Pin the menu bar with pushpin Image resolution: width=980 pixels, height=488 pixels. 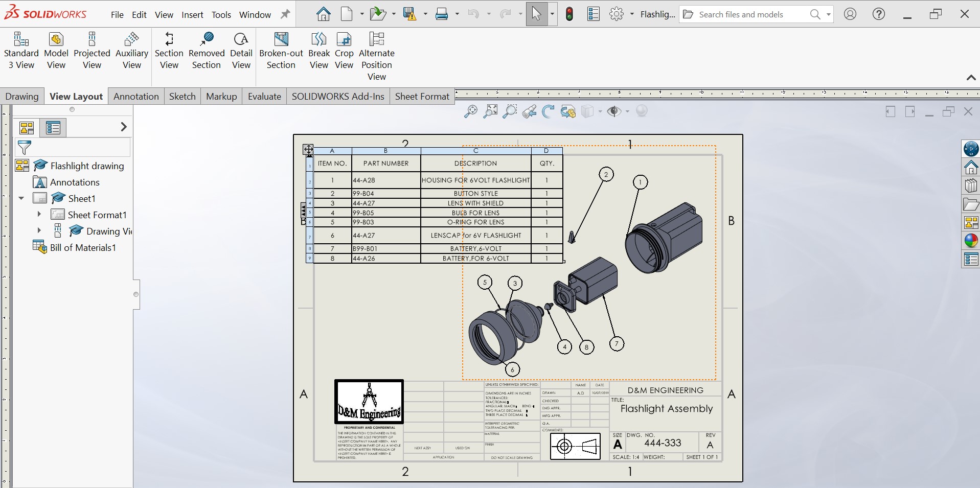point(285,14)
